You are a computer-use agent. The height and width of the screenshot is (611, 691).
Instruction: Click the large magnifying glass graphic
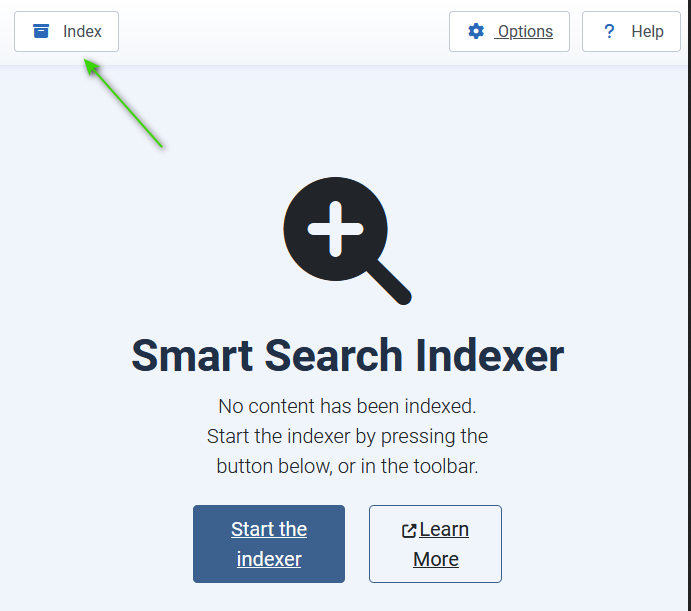click(347, 241)
